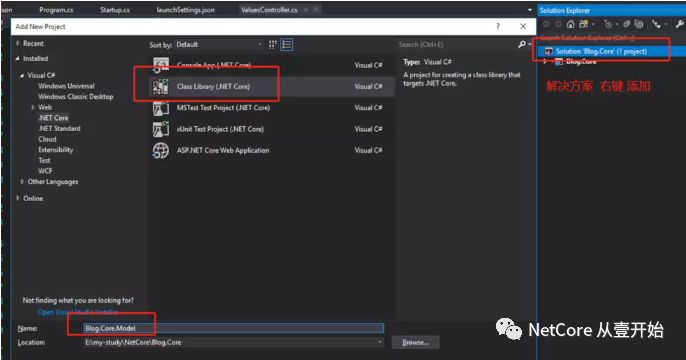
Task: Switch to the launchSettings.json tab
Action: (x=186, y=10)
